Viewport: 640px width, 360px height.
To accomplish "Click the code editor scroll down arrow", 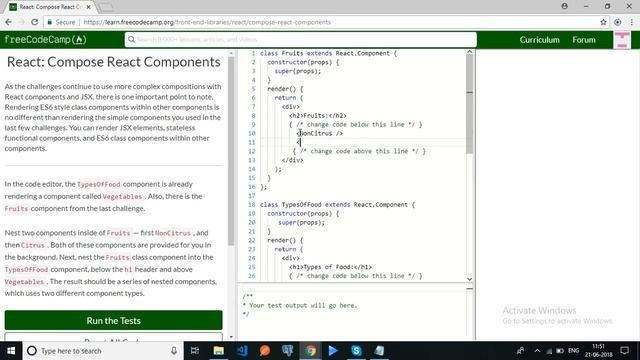I will click(469, 279).
